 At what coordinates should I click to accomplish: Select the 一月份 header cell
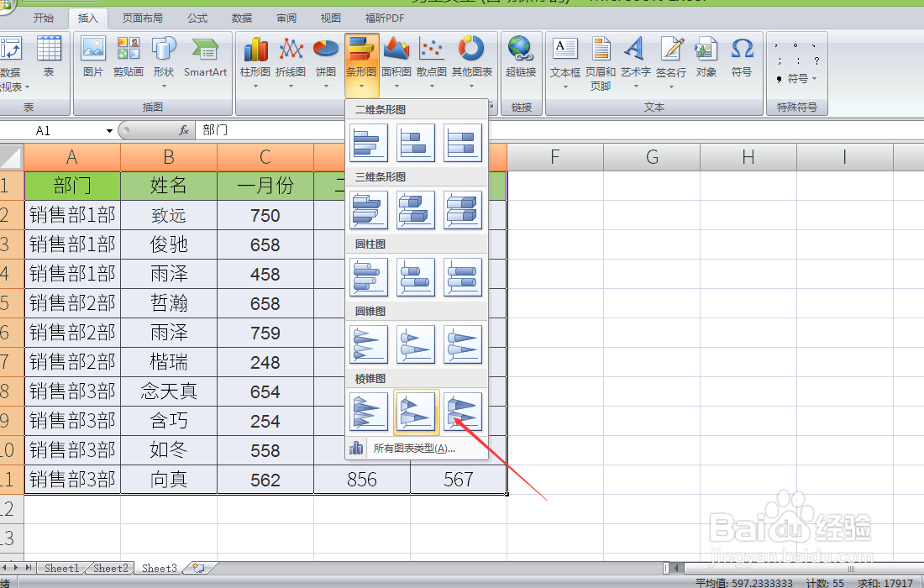point(265,186)
